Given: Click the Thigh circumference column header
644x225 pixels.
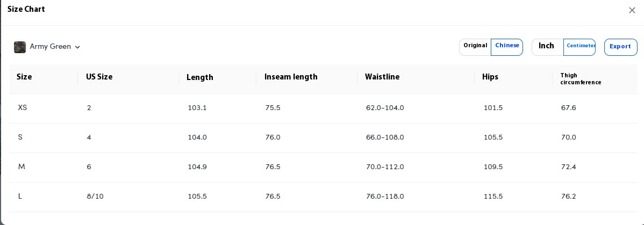Looking at the screenshot, I should pos(581,79).
